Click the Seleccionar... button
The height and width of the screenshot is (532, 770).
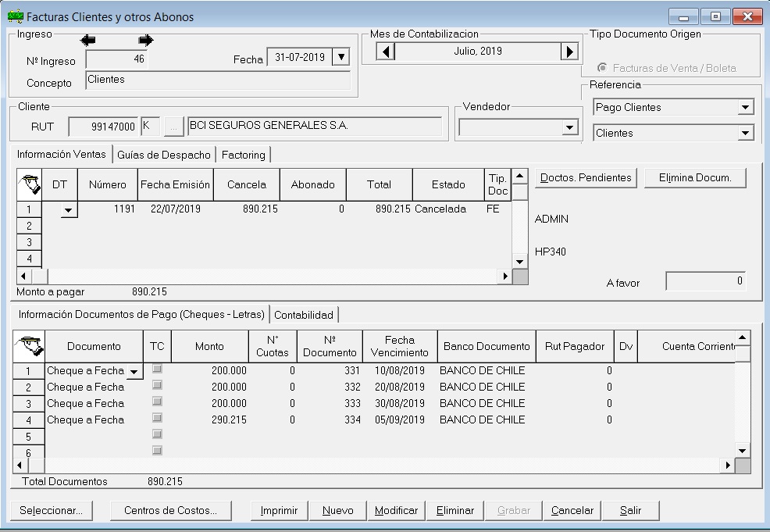[x=51, y=510]
